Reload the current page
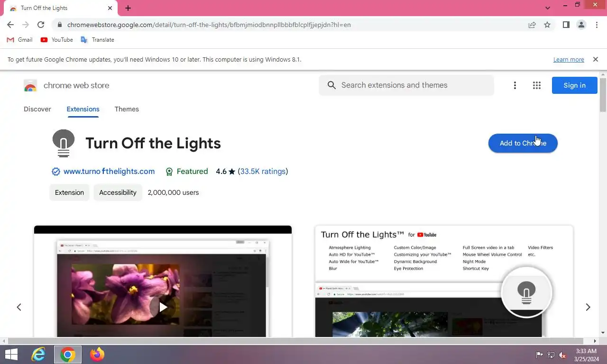Viewport: 607px width, 364px height. pos(41,25)
